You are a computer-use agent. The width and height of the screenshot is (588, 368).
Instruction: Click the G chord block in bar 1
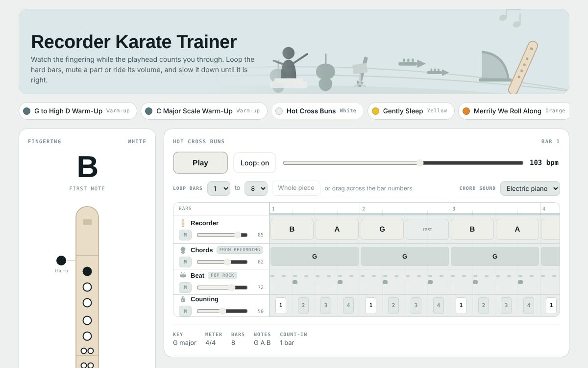click(x=315, y=256)
